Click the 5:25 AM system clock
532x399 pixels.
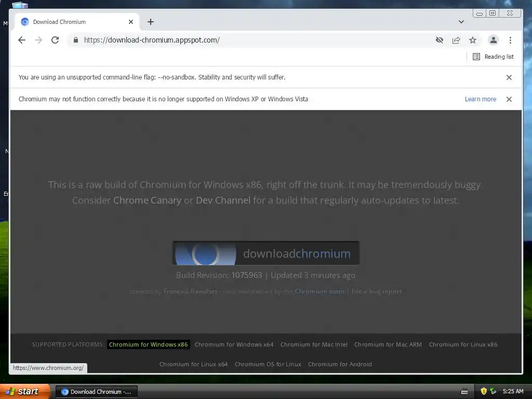pyautogui.click(x=513, y=391)
